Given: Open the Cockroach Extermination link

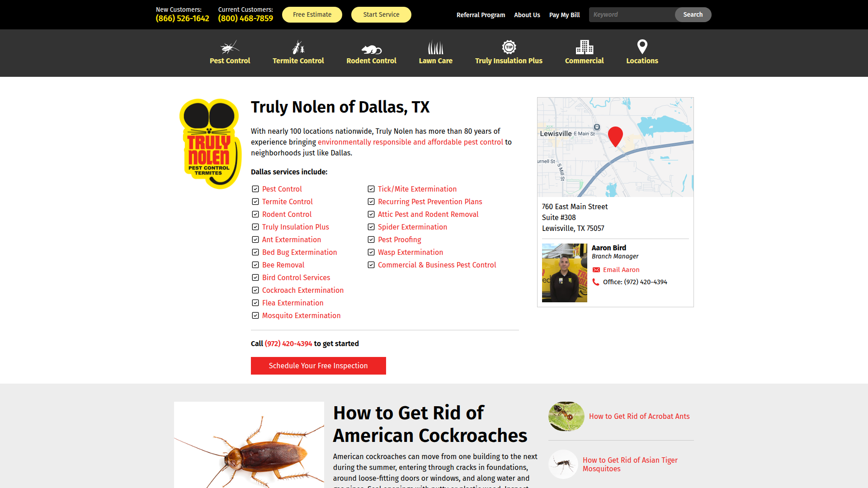Looking at the screenshot, I should (302, 290).
